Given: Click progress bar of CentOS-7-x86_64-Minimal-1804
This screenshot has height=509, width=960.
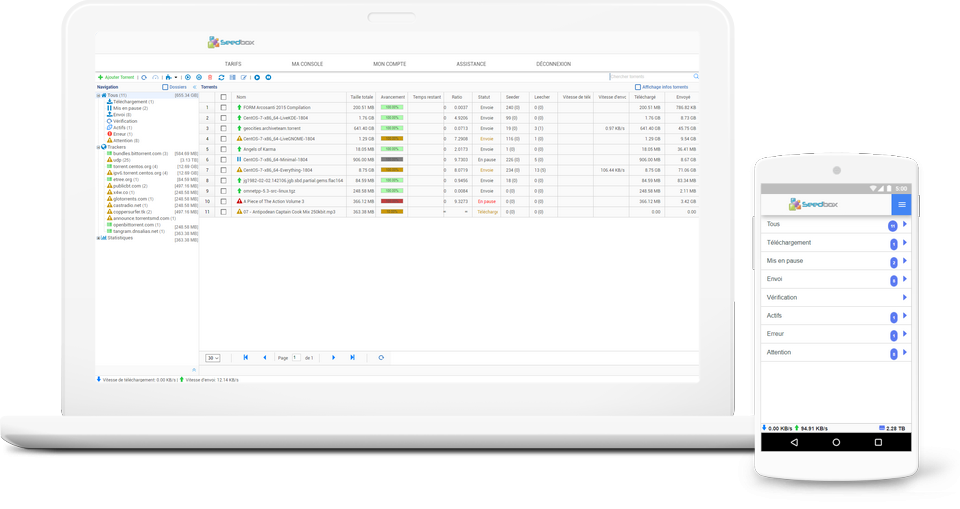Looking at the screenshot, I should (392, 159).
